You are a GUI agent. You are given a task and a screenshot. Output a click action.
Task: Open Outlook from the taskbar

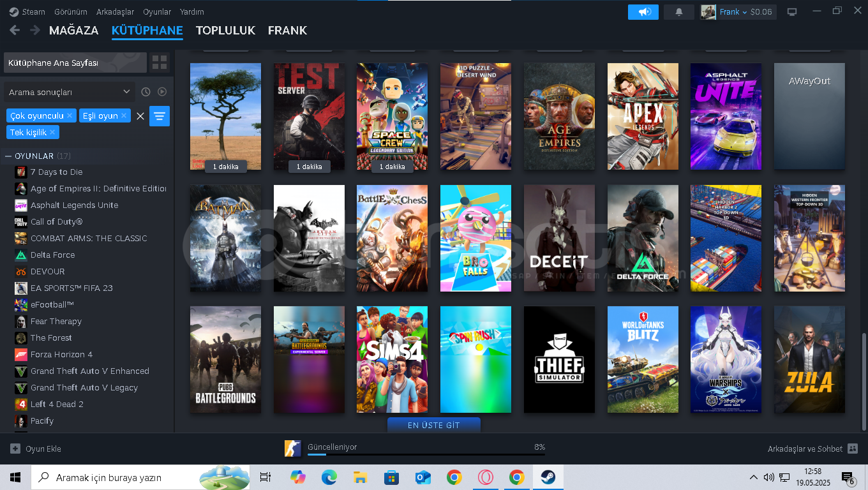(423, 477)
